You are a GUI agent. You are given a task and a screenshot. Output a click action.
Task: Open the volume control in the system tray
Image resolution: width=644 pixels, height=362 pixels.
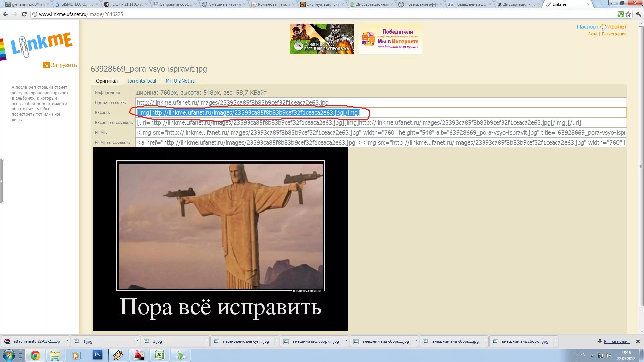(x=608, y=355)
